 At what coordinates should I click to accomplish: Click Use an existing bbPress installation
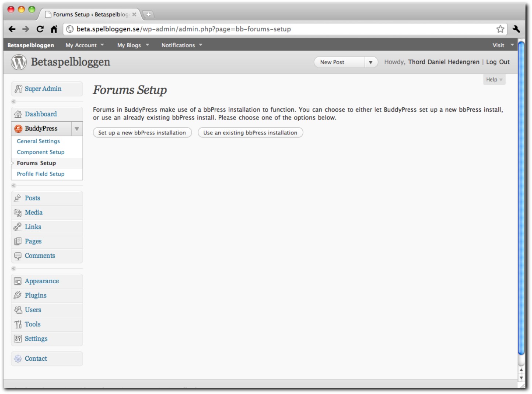251,133
